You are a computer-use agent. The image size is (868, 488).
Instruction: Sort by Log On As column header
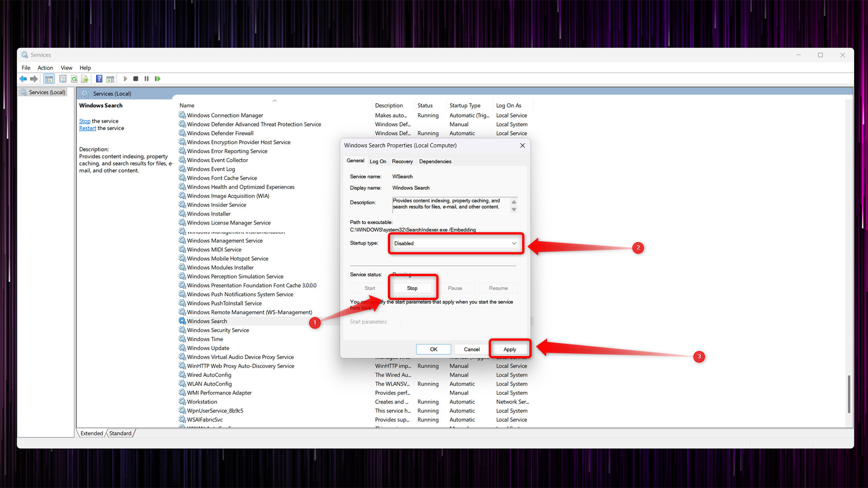(x=513, y=105)
